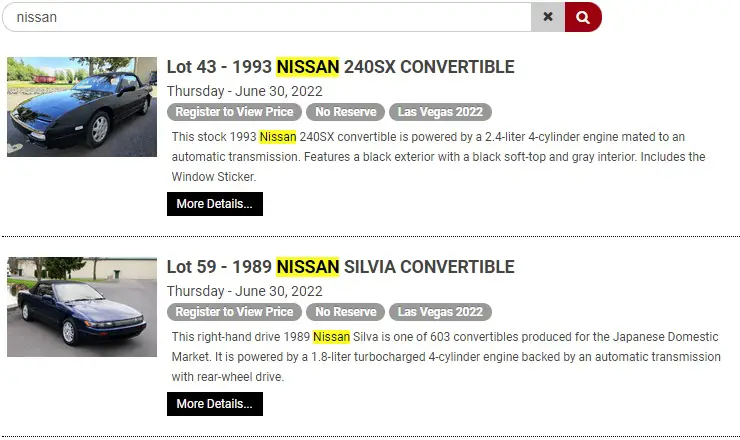The image size is (740, 440).
Task: Open the black Nissan 240SX thumbnail
Action: (82, 107)
